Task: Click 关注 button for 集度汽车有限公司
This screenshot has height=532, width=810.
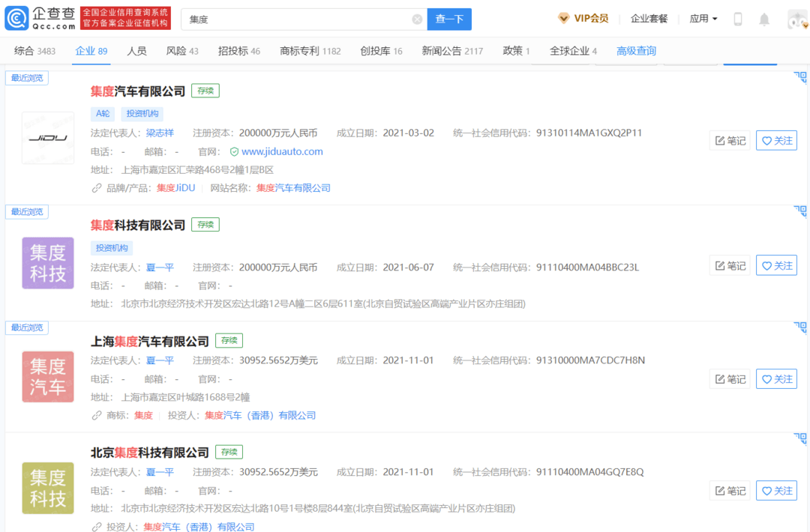Action: (x=776, y=140)
